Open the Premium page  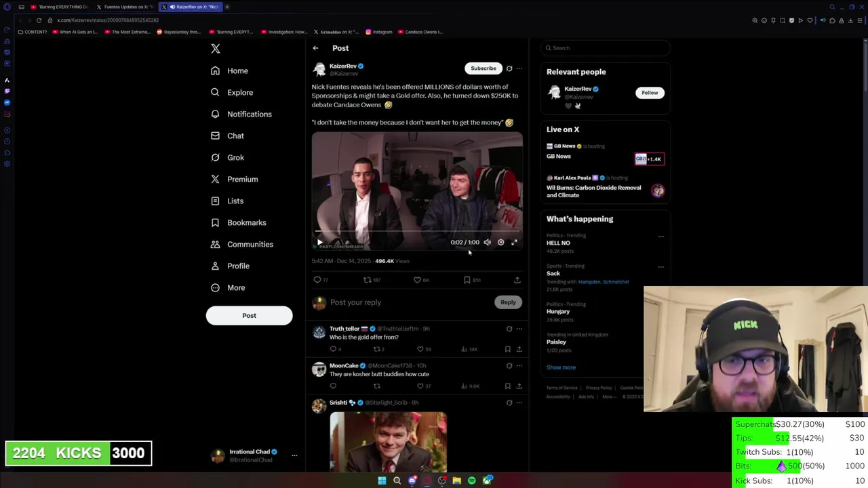[235, 179]
